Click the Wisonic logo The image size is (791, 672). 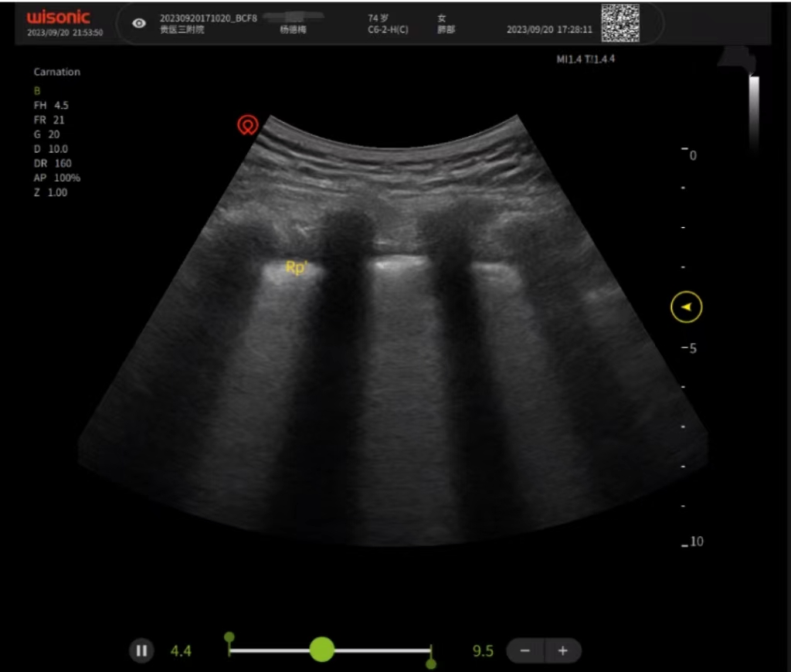tap(59, 17)
